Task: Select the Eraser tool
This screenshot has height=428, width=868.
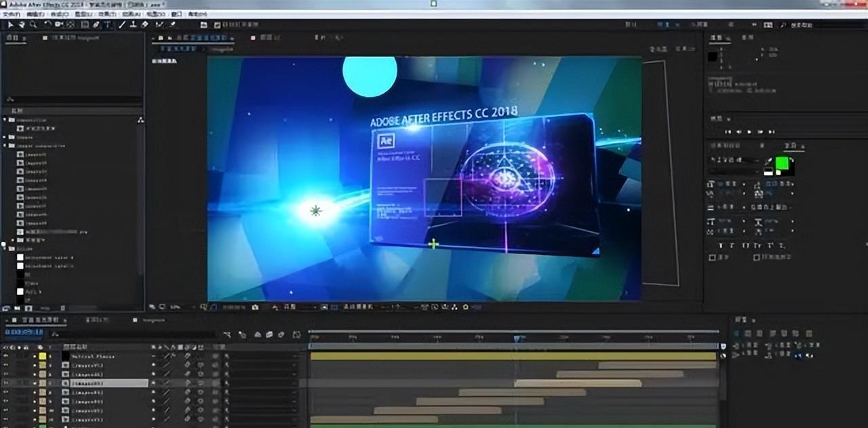Action: (x=144, y=24)
